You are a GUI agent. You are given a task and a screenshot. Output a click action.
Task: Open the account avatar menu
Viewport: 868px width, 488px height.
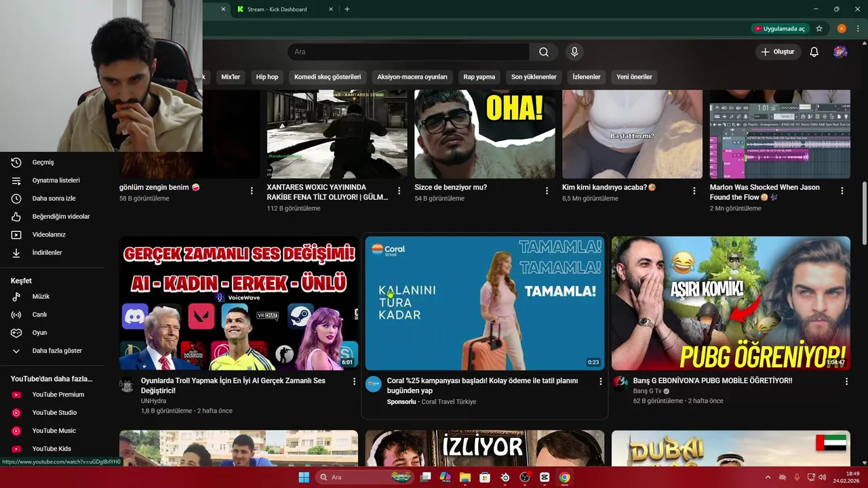coord(840,52)
